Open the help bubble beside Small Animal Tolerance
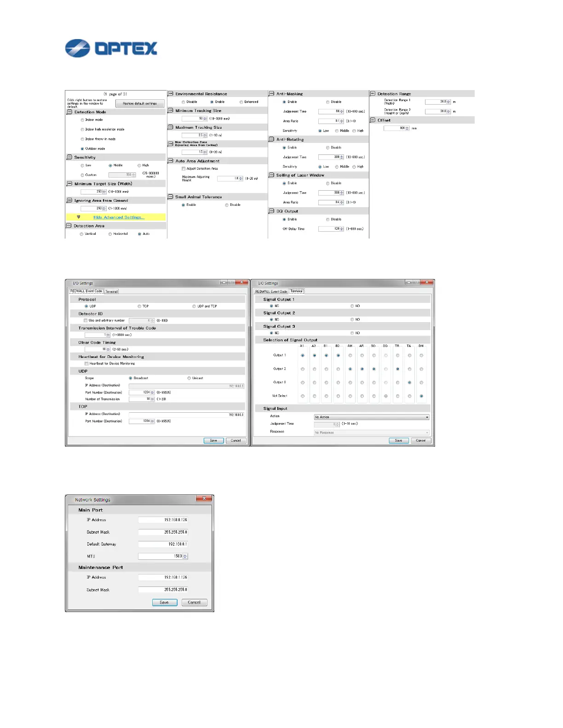 [171, 197]
